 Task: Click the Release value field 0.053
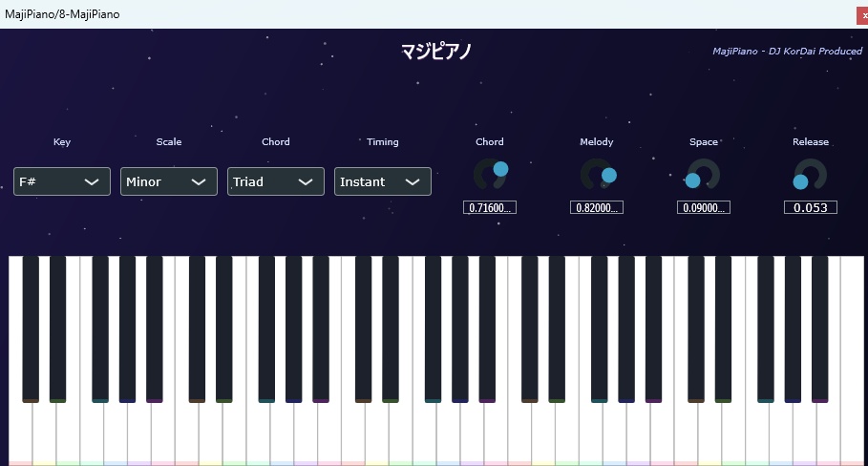(811, 207)
